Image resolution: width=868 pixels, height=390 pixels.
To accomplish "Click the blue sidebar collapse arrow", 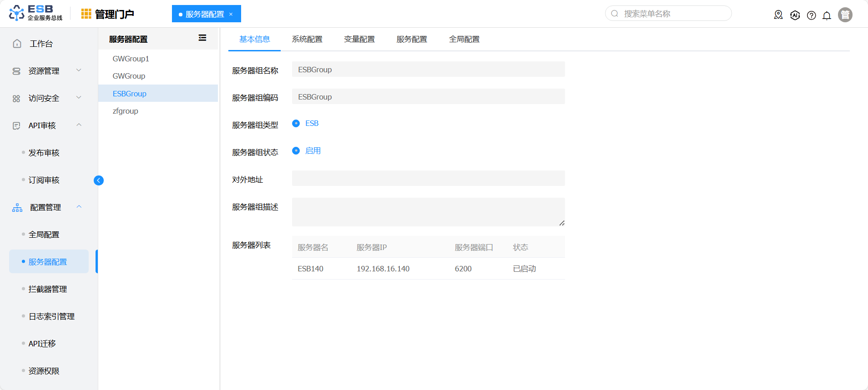I will (x=99, y=180).
